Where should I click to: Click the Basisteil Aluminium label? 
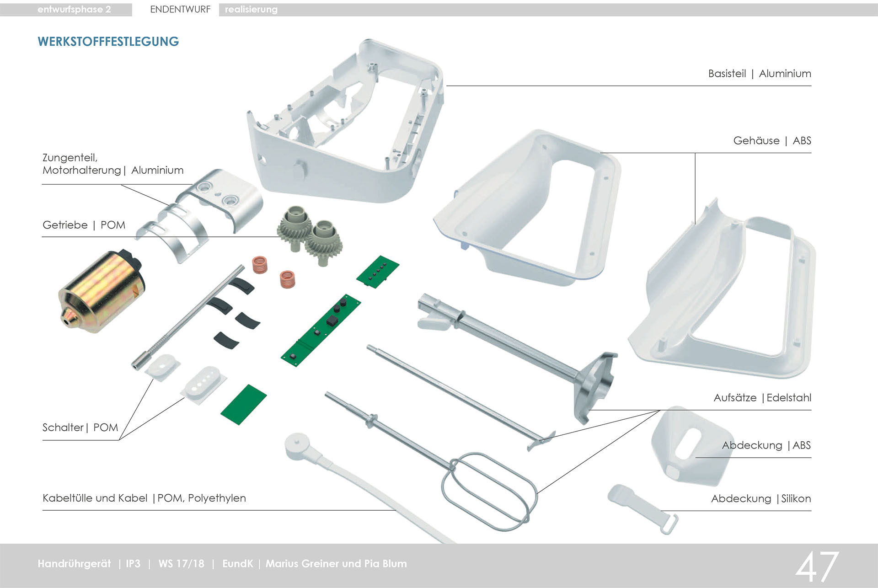pyautogui.click(x=759, y=74)
